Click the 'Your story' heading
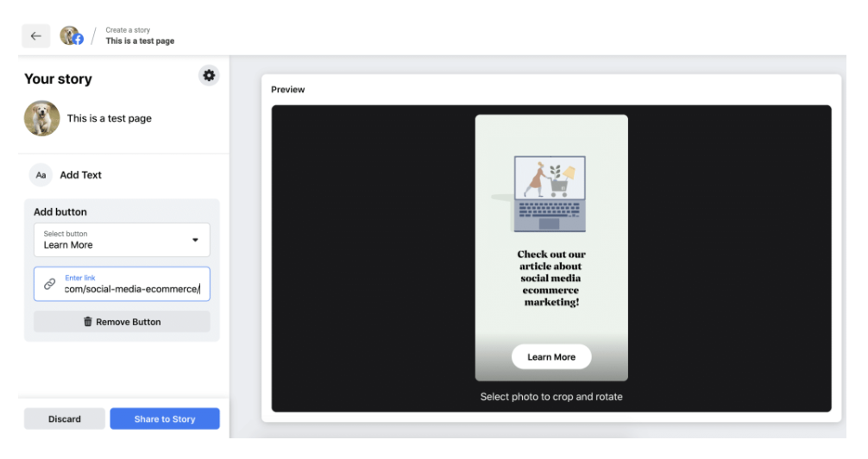 58,79
